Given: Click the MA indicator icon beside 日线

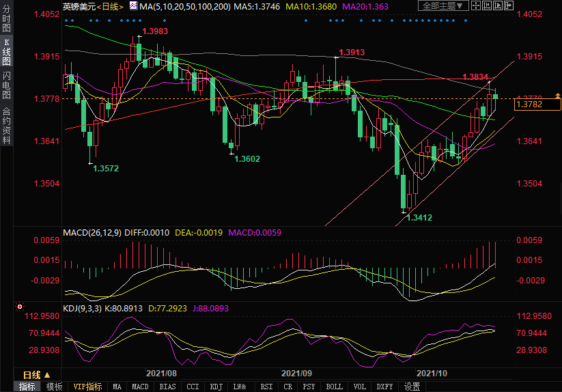Looking at the screenshot, I should pos(135,6).
